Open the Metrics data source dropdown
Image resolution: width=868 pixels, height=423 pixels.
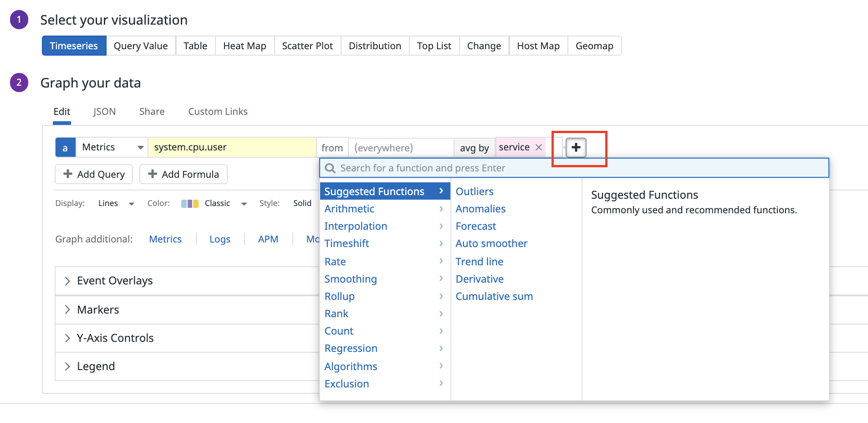112,147
